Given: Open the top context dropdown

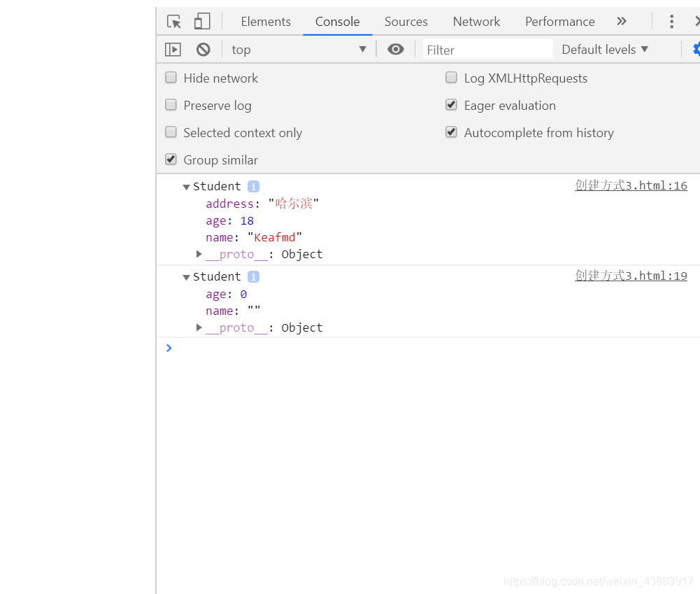Looking at the screenshot, I should (299, 50).
